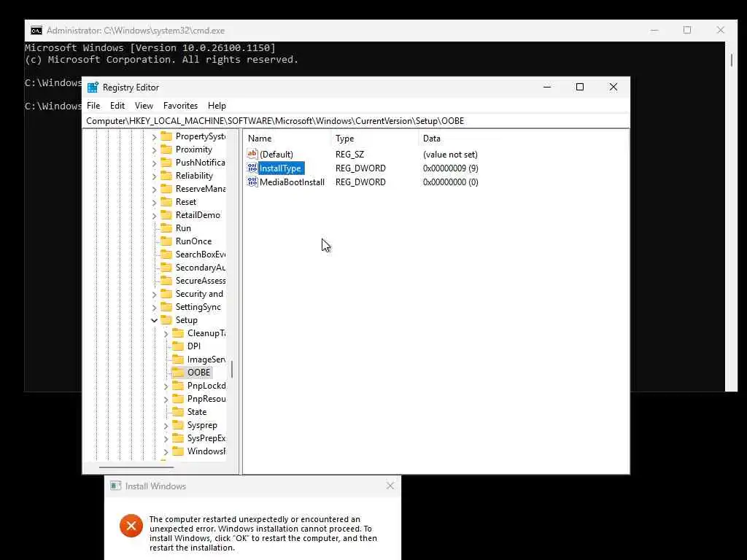Click the Registry Editor address path bar
The width and height of the screenshot is (747, 560).
coord(357,121)
